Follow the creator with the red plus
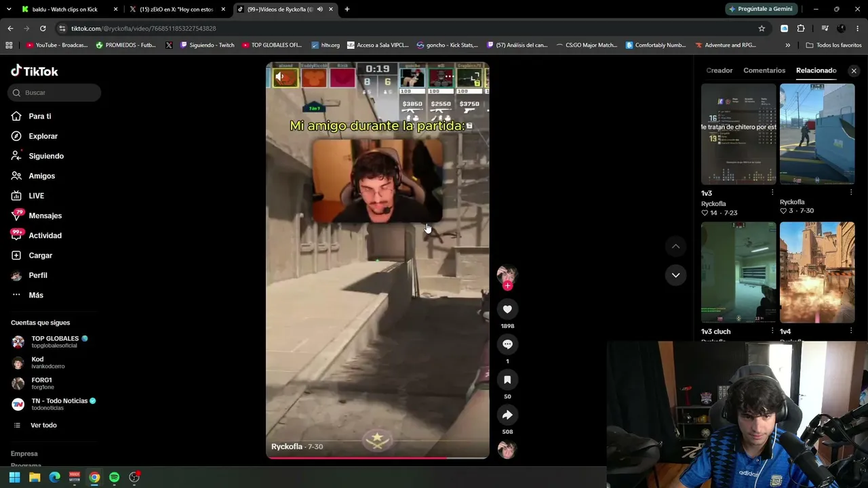This screenshot has height=488, width=868. 507,286
